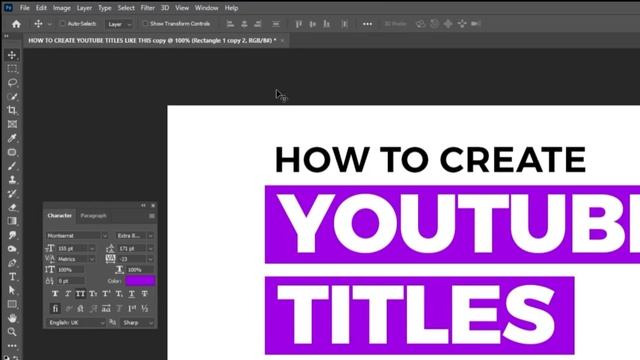Viewport: 640px width, 360px height.
Task: Select the Pen tool
Action: click(12, 262)
